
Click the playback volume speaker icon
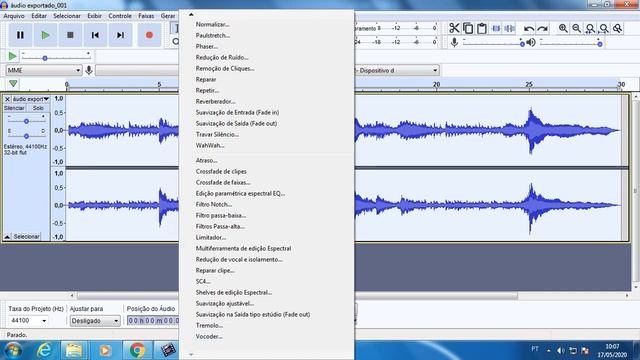(531, 42)
